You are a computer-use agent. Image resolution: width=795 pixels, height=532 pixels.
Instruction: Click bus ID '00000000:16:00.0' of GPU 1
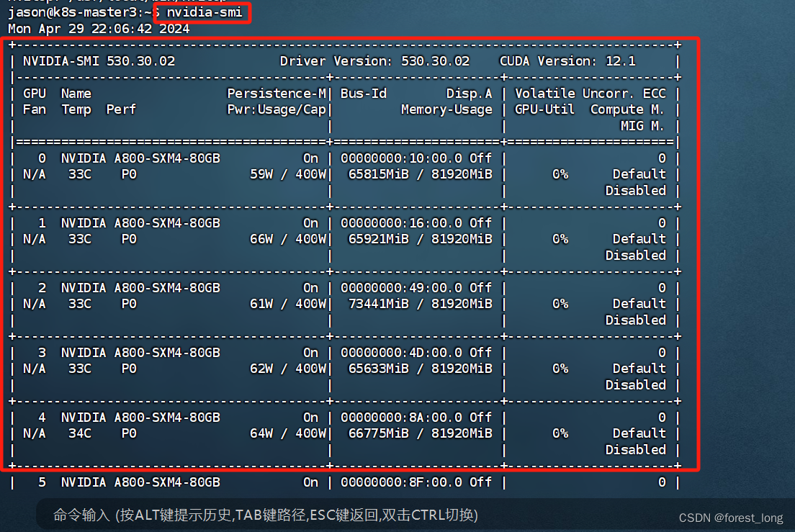[401, 223]
